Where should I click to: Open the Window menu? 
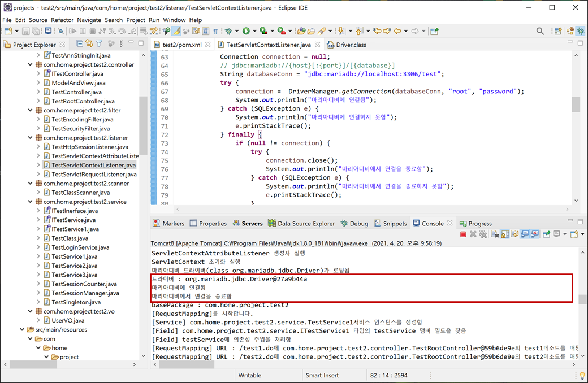click(176, 19)
